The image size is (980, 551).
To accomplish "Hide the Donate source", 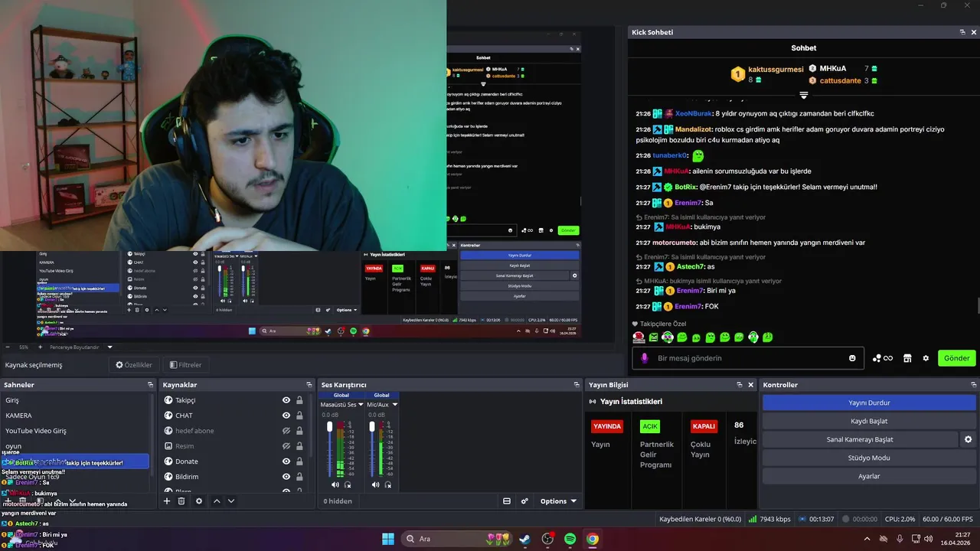I will (x=286, y=461).
